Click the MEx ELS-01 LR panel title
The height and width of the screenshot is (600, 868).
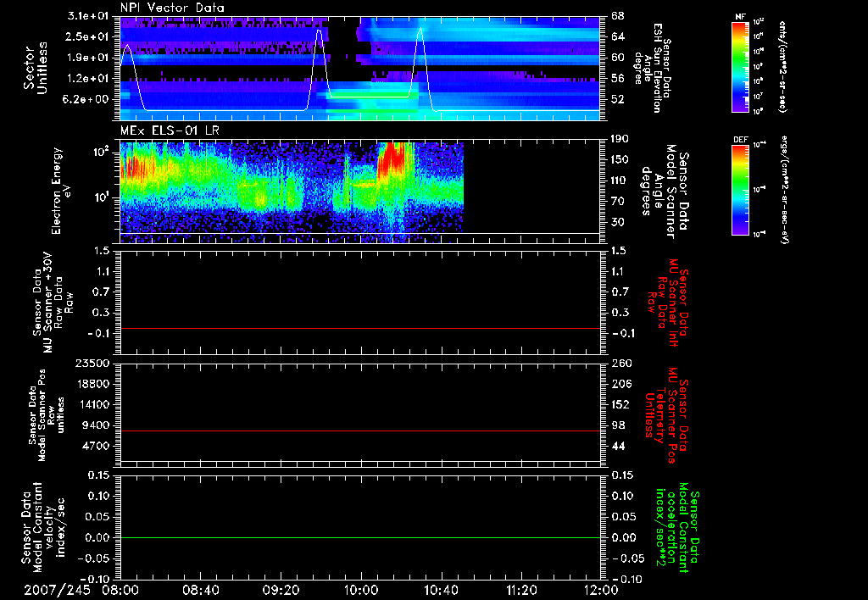170,131
